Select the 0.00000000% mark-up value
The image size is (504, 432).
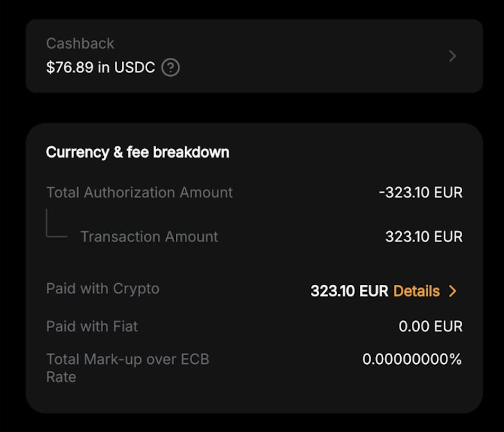coord(412,359)
